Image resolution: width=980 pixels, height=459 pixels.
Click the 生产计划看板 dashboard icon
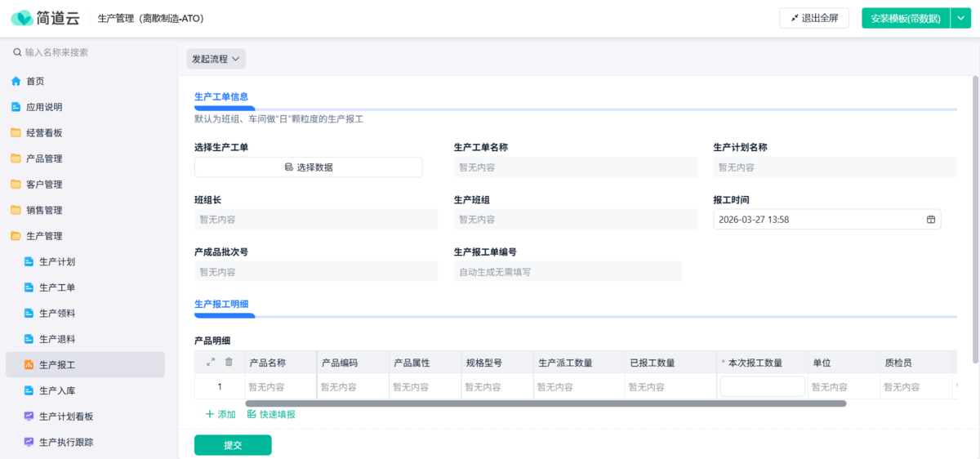[x=29, y=417]
